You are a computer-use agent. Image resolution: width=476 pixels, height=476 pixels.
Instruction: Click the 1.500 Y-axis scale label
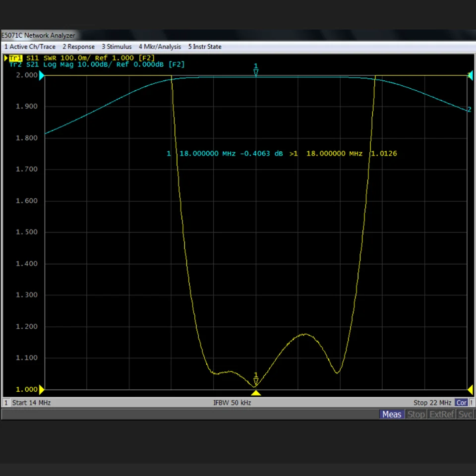coord(27,232)
